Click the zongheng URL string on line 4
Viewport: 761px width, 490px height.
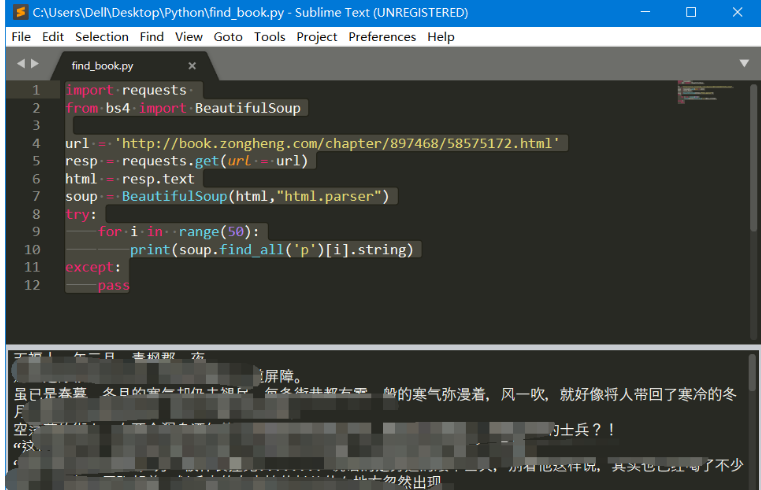(337, 144)
